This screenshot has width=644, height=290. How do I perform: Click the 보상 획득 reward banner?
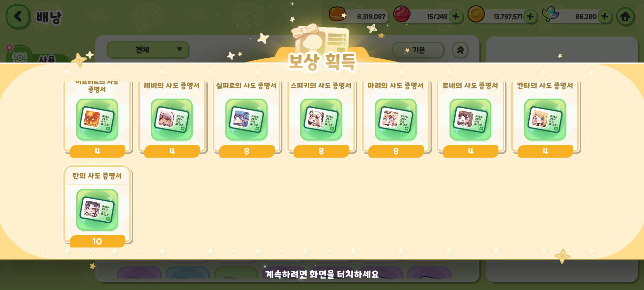[322, 61]
